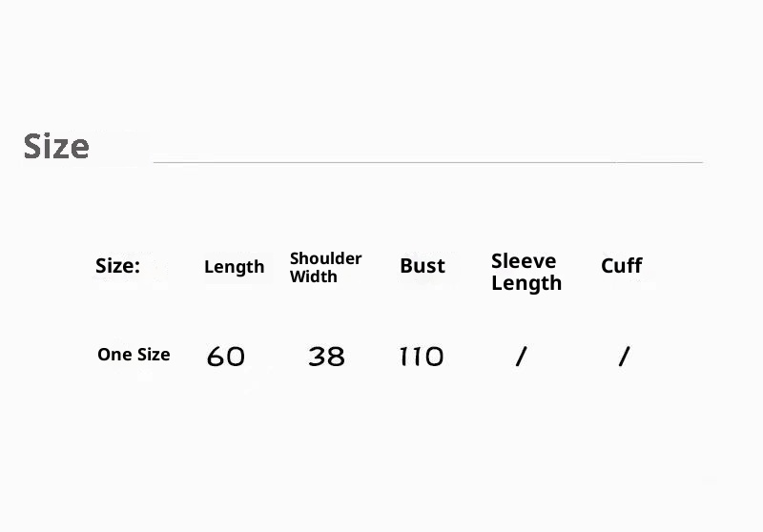
Task: Click the slash under Cuff column
Action: [624, 357]
